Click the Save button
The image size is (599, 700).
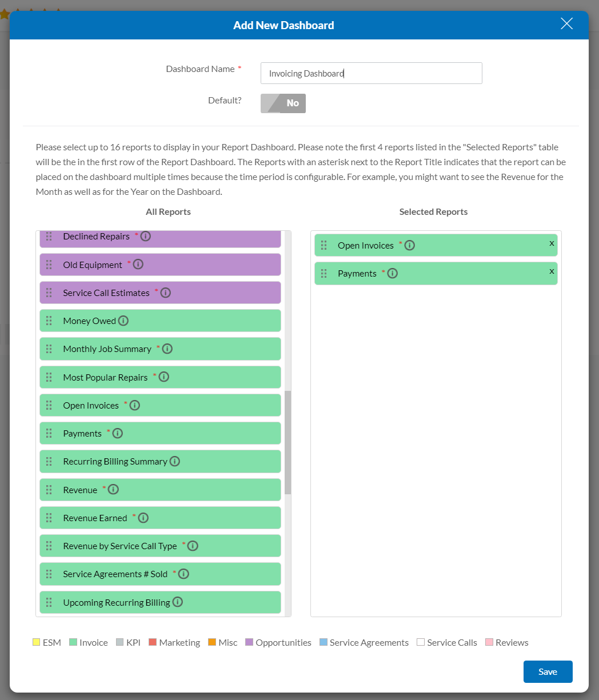click(548, 671)
